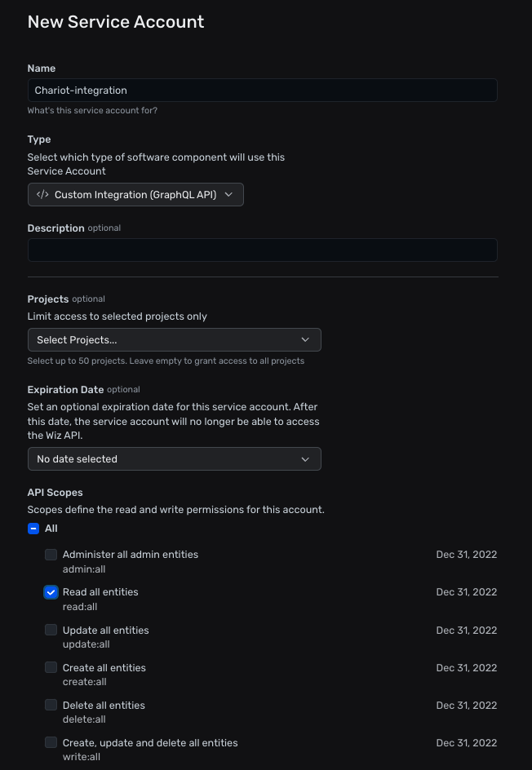Enable the Delete all entities scope
532x770 pixels.
[x=51, y=705]
